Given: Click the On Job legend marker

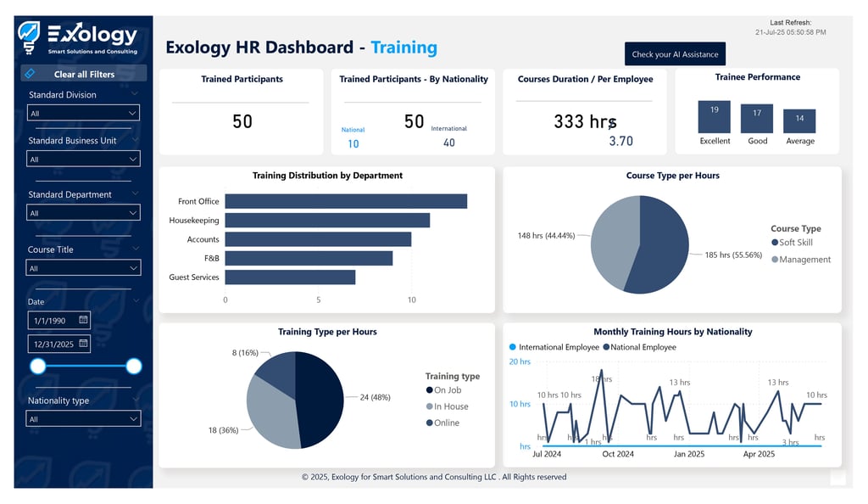Looking at the screenshot, I should coord(431,390).
